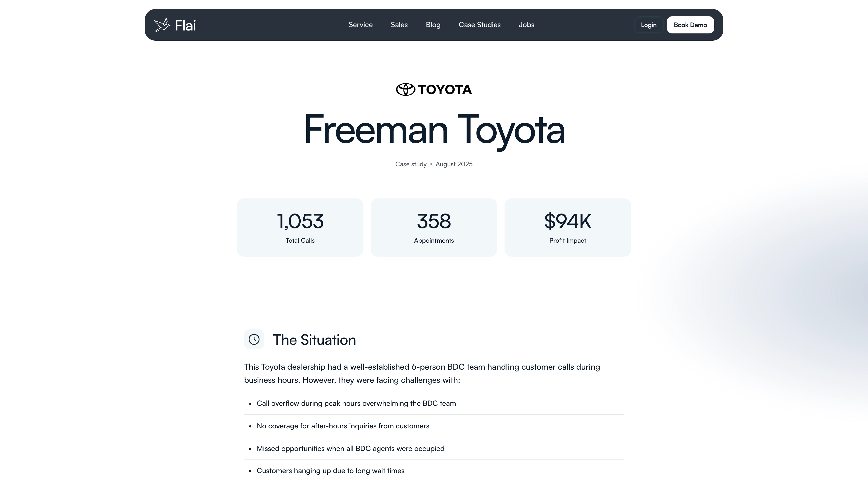Select the Appointments stat card
This screenshot has width=868, height=488.
[433, 227]
